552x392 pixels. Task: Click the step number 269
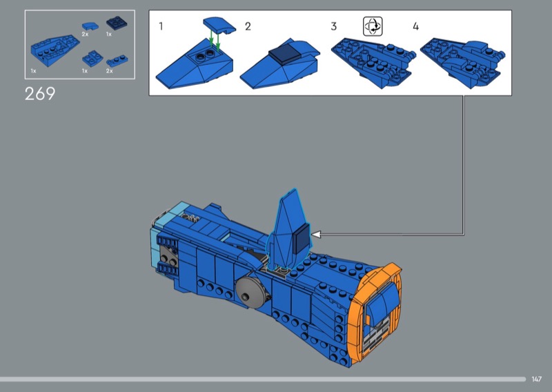point(39,95)
